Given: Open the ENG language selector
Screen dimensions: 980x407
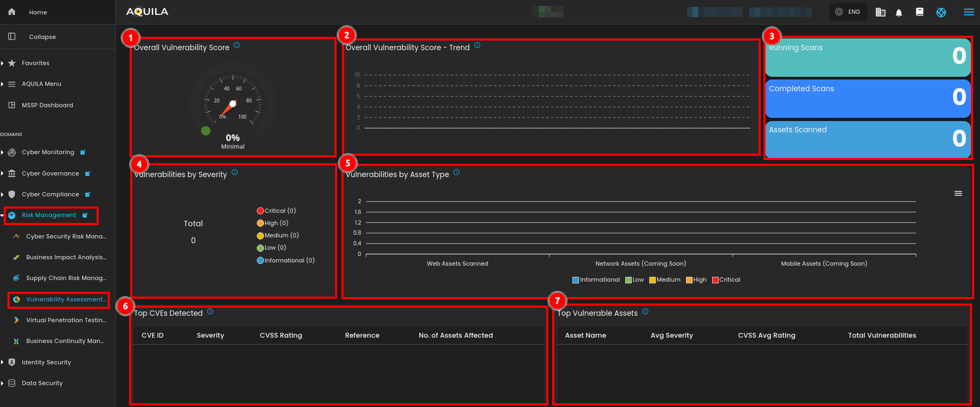Looking at the screenshot, I should (x=848, y=12).
